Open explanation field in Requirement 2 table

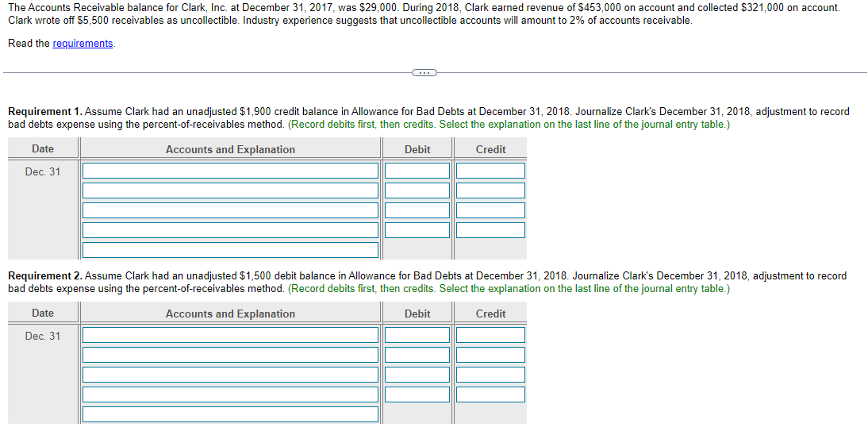pos(231,414)
